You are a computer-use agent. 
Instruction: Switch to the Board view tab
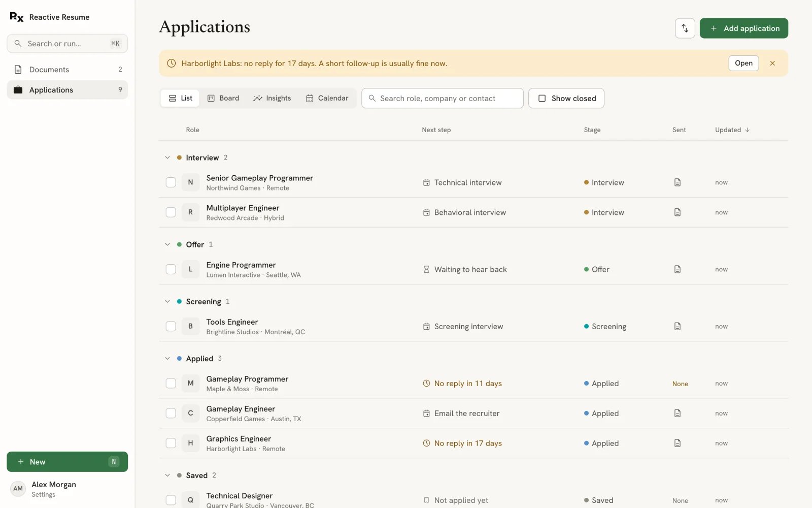coord(223,99)
